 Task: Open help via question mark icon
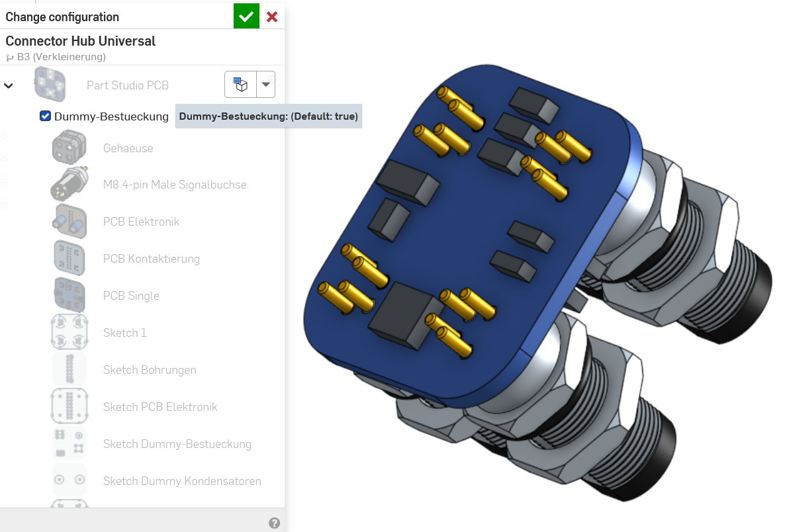(274, 523)
